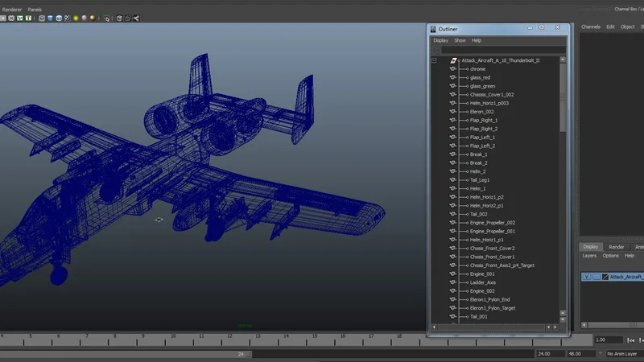Image resolution: width=644 pixels, height=362 pixels.
Task: Open the Object menu in Channel Box
Action: coord(628,27)
